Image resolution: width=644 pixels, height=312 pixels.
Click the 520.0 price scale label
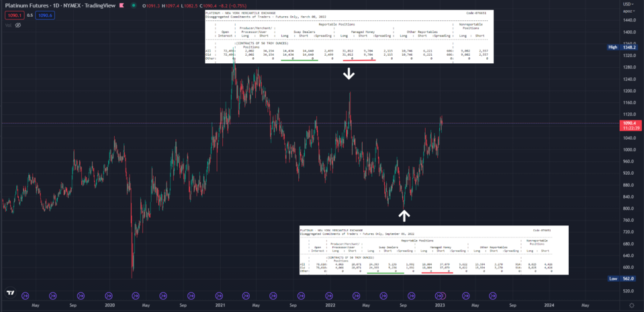click(x=629, y=290)
